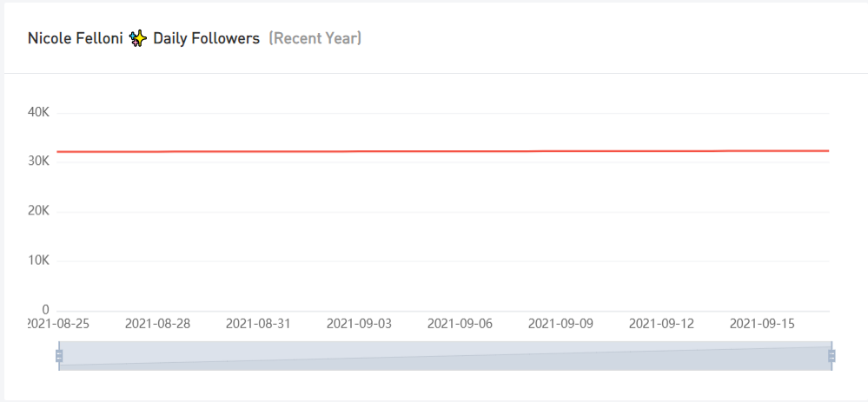Image resolution: width=868 pixels, height=402 pixels.
Task: Click the "(Recent Year)" subtitle text
Action: [315, 39]
